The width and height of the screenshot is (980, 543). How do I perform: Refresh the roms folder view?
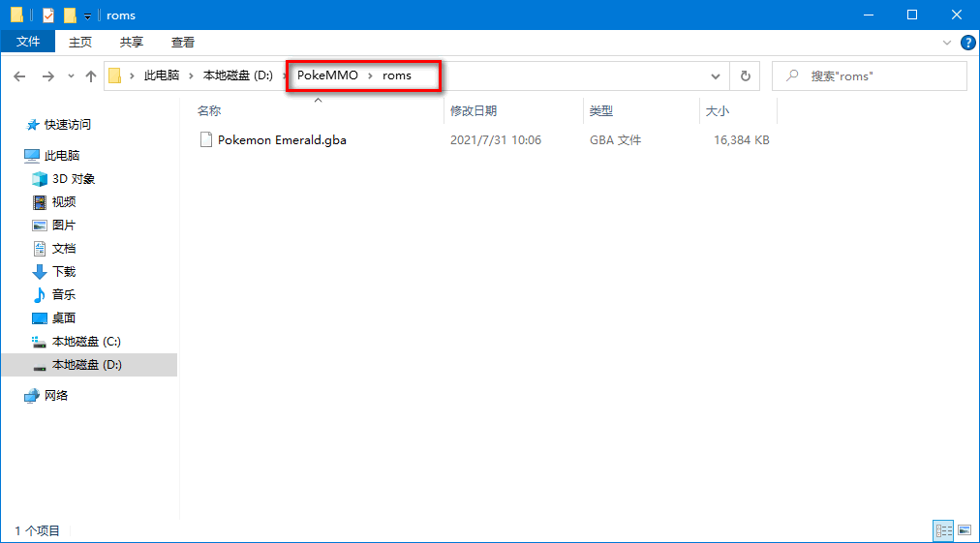pos(745,75)
